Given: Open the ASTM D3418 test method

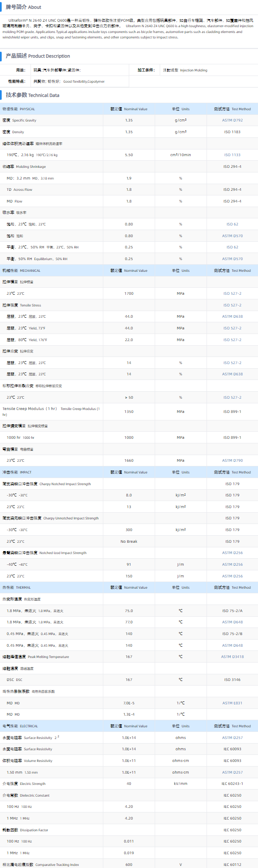Looking at the screenshot, I should coord(232,657).
